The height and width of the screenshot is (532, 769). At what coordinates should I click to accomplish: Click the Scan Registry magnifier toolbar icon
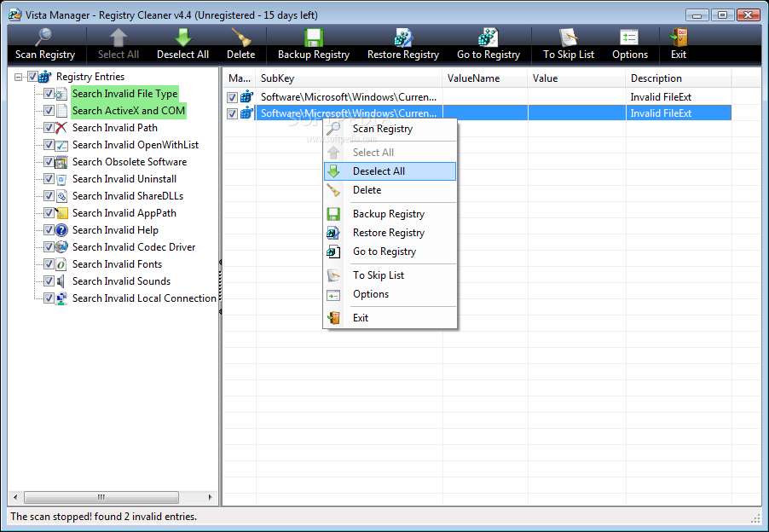point(43,38)
